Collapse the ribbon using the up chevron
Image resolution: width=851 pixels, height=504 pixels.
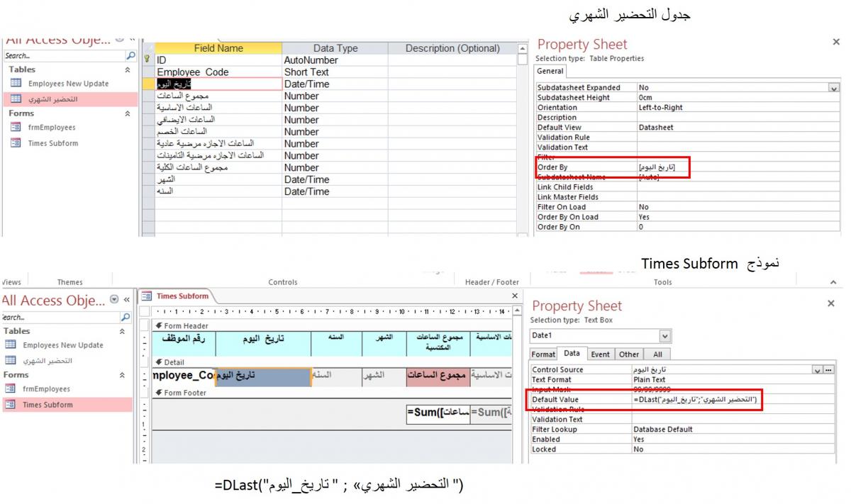point(833,282)
